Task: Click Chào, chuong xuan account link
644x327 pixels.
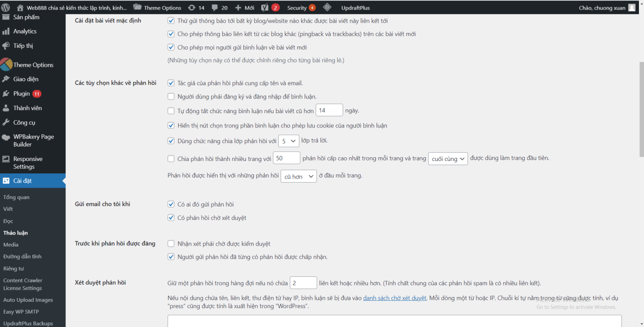Action: click(x=601, y=8)
